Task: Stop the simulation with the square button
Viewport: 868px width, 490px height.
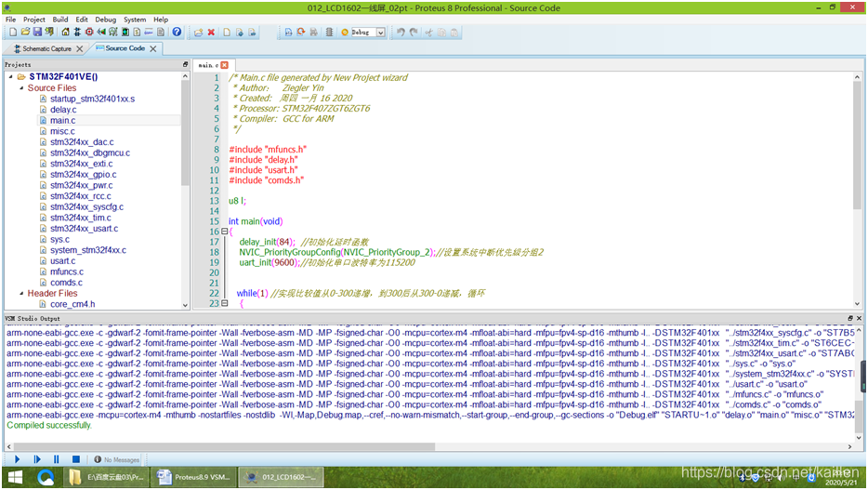Action: (76, 459)
